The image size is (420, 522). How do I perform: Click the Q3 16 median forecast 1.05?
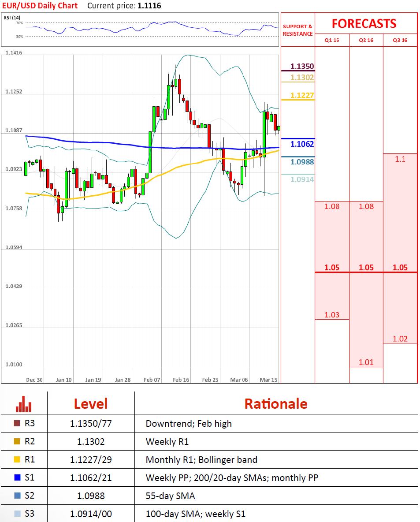coord(400,268)
